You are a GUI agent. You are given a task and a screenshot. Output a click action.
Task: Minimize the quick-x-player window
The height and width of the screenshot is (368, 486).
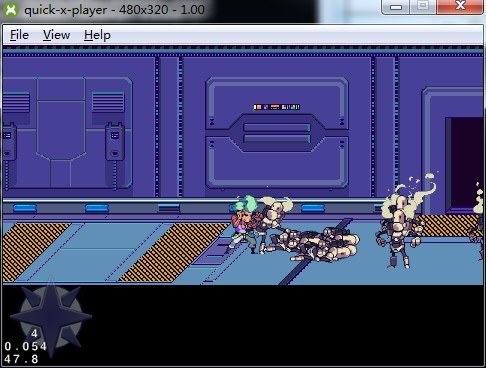pos(396,7)
